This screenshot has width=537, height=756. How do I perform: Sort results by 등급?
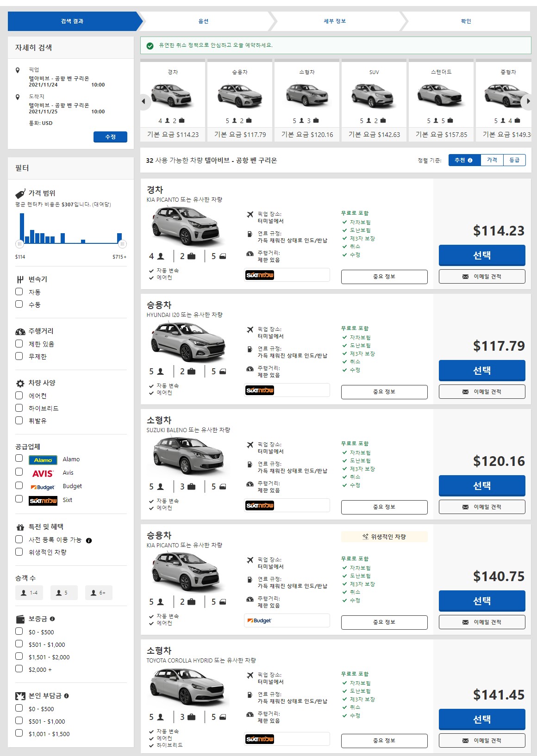tap(514, 160)
